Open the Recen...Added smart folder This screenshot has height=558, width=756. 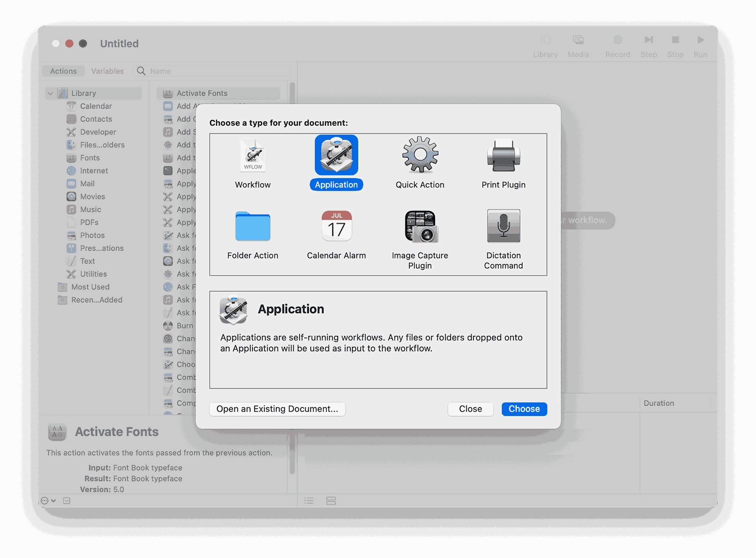[96, 300]
